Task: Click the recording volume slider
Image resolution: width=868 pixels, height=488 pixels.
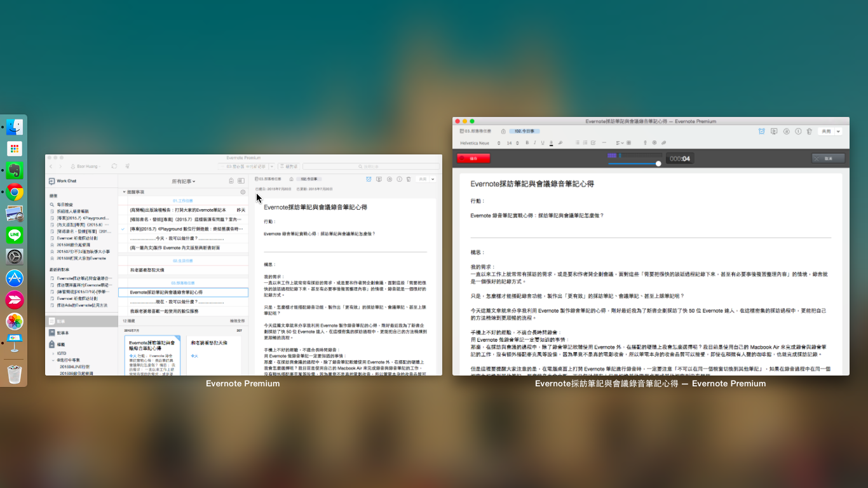Action: pyautogui.click(x=634, y=164)
